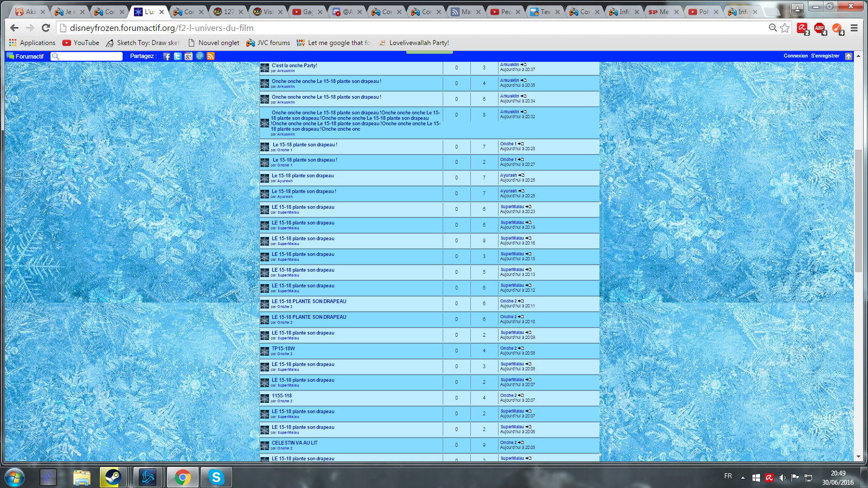Open the topic 'CELESTIN VA AU LIT'
Viewport: 868px width, 488px height.
295,443
